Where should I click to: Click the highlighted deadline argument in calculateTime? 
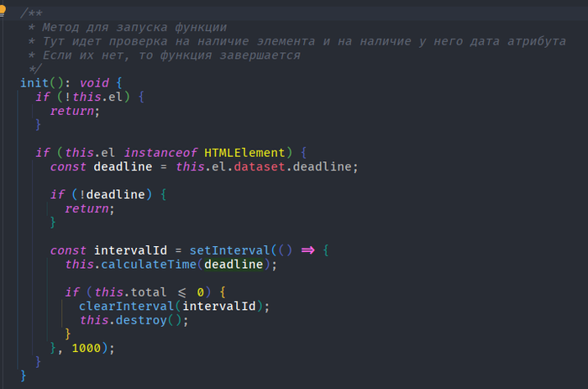(235, 265)
